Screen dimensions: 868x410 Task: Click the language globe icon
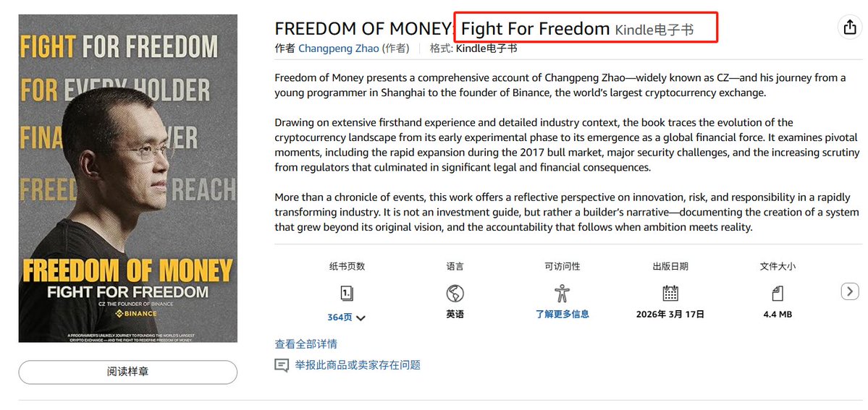455,293
